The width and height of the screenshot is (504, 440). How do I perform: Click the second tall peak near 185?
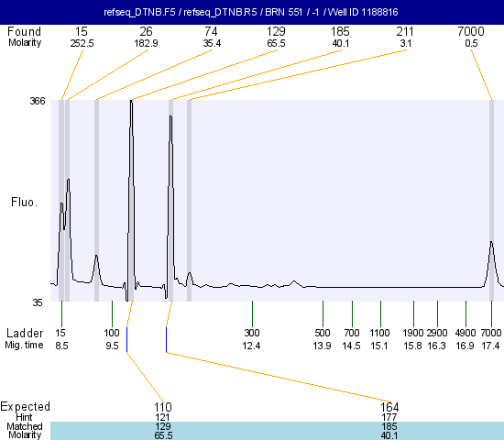[170, 122]
